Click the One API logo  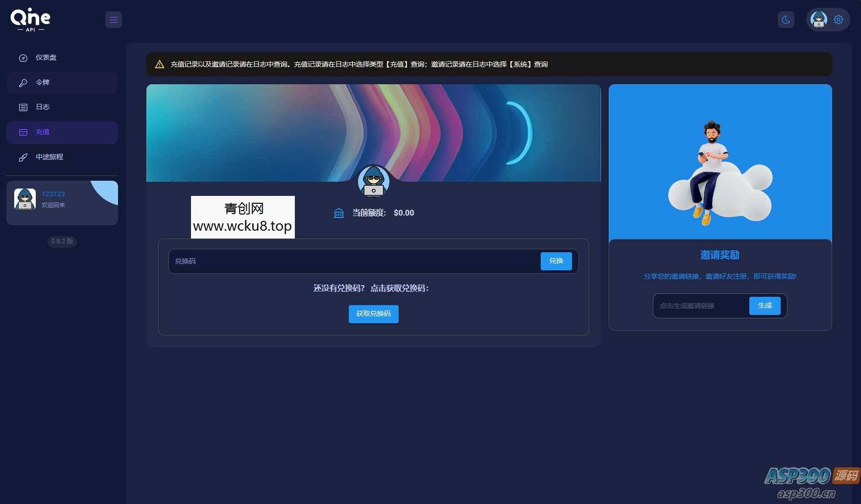(30, 20)
